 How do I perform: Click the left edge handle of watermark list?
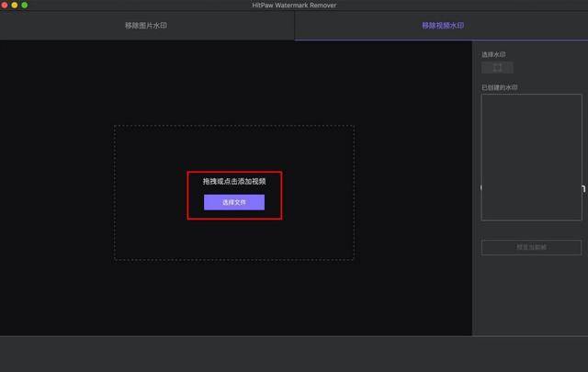pos(482,186)
